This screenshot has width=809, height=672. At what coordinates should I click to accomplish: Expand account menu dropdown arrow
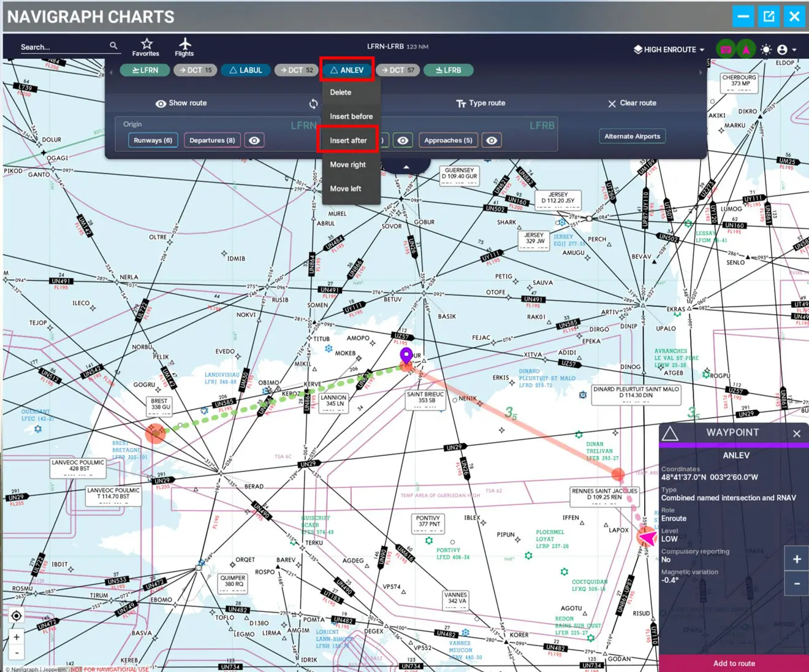click(x=794, y=50)
